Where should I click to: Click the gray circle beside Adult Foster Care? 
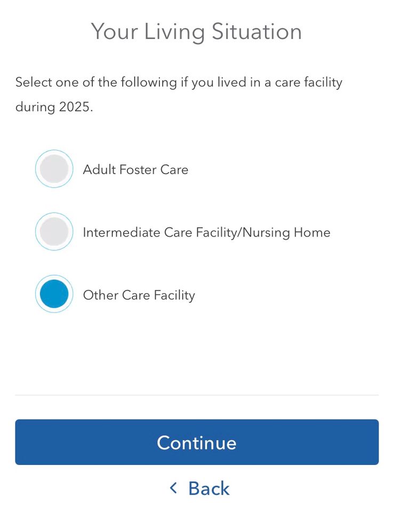pyautogui.click(x=54, y=169)
